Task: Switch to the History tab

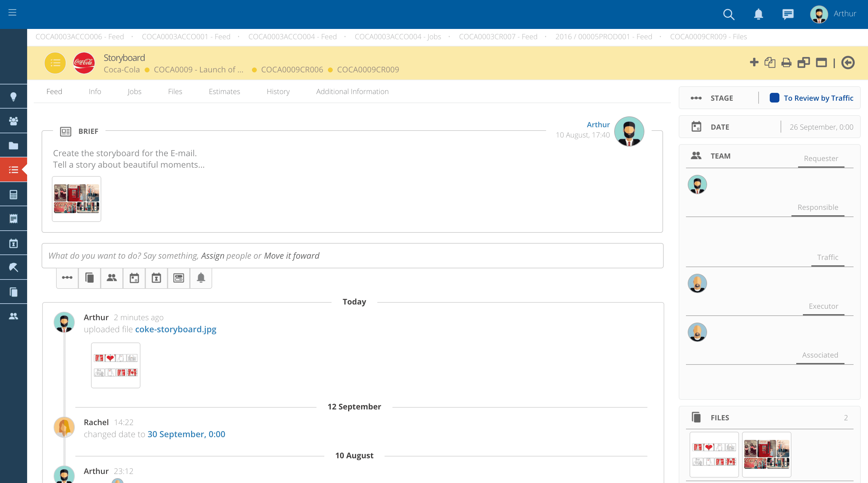Action: pyautogui.click(x=278, y=92)
